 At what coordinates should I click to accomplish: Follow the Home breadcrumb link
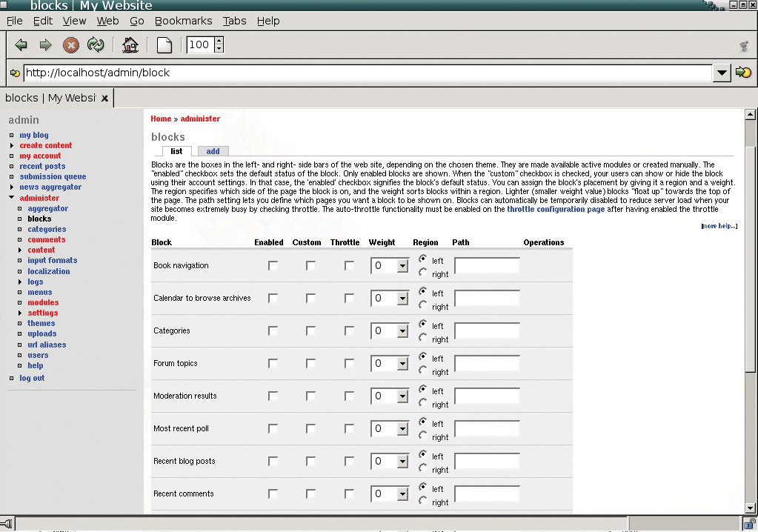click(161, 119)
